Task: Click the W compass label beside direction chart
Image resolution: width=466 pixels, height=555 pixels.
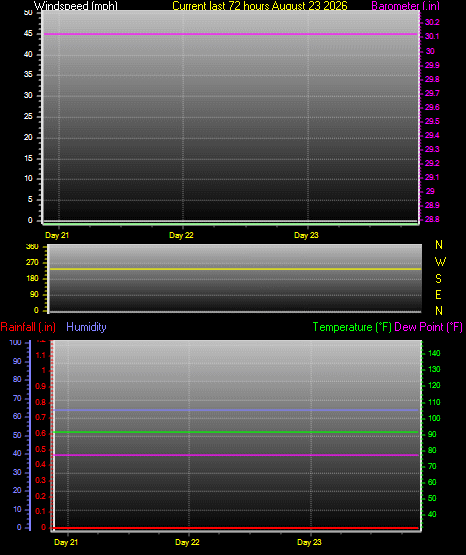Action: coord(440,262)
